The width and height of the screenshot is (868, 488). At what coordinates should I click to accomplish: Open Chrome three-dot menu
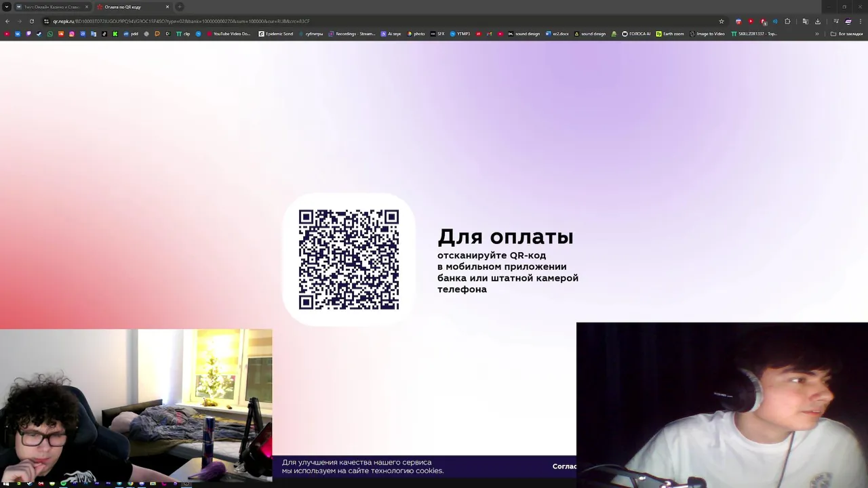coord(861,21)
